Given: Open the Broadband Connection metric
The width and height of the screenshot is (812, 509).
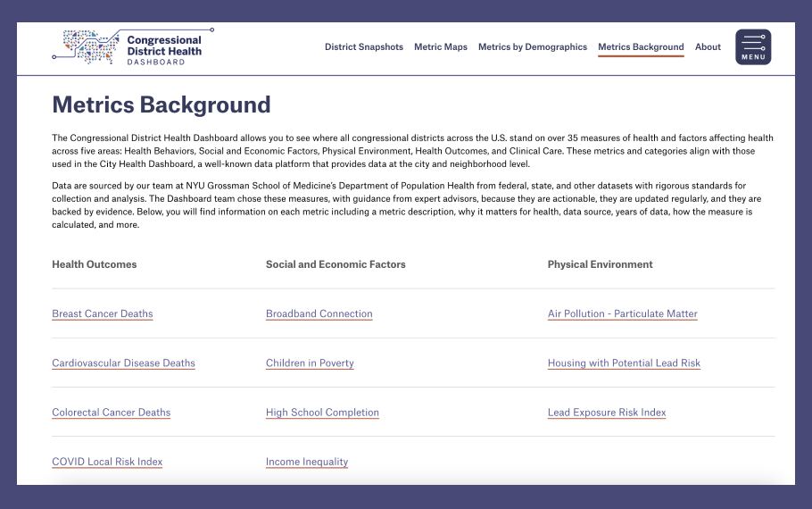Looking at the screenshot, I should [319, 314].
